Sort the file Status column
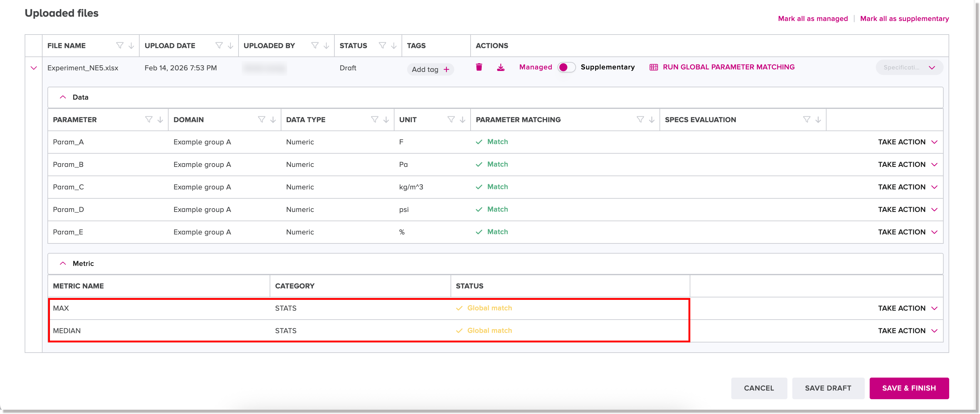Viewport: 980px width, 414px height. [394, 46]
